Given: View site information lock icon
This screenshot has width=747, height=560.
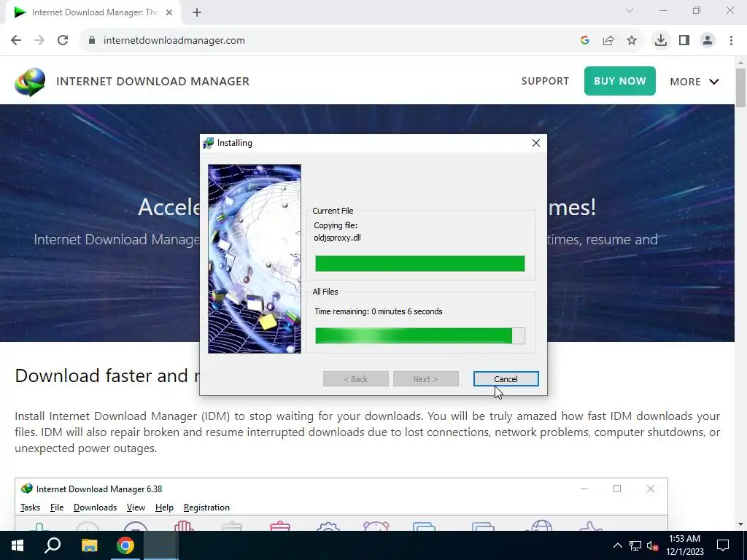Looking at the screenshot, I should tap(92, 41).
